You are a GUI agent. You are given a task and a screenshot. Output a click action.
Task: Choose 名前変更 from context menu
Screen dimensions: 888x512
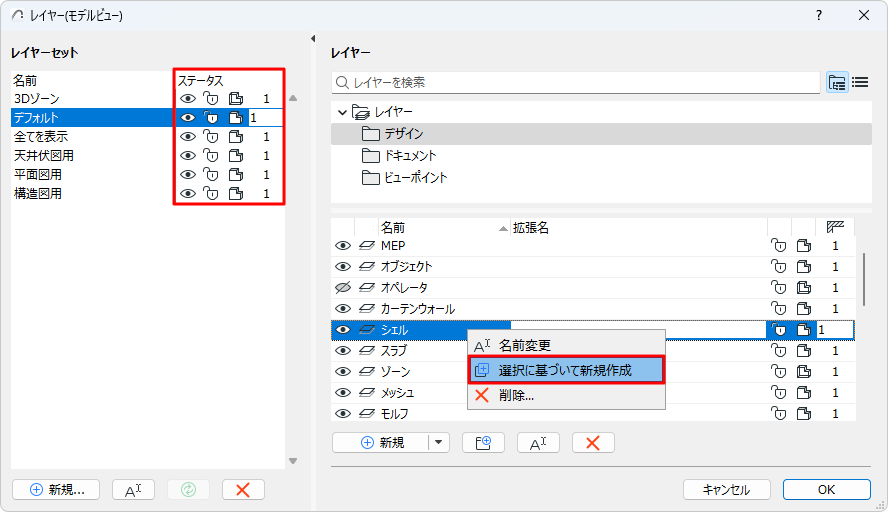coord(566,345)
